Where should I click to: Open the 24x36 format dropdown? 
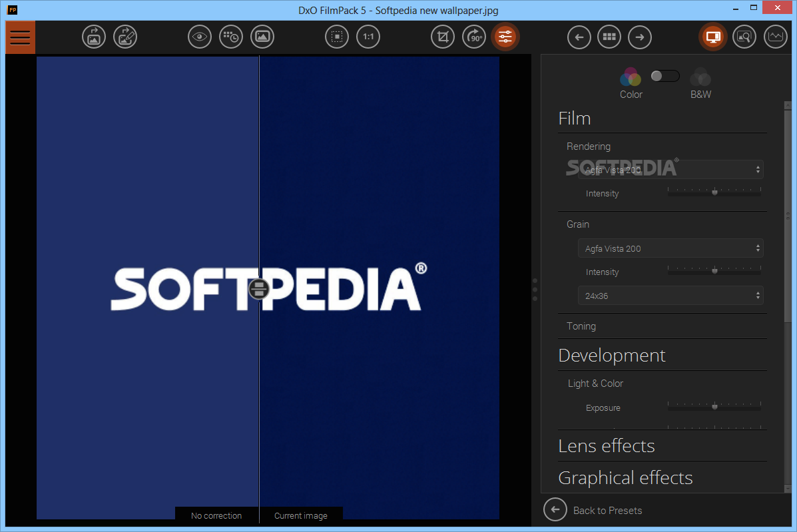(670, 296)
